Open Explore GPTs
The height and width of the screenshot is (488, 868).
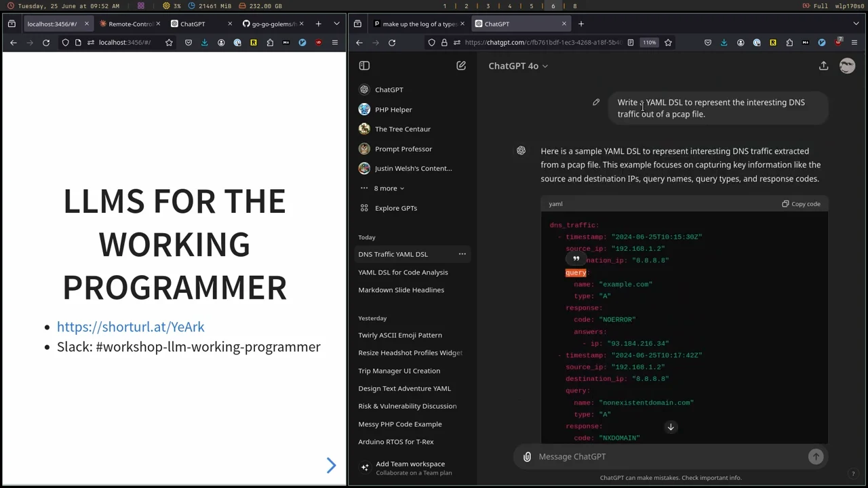(396, 208)
